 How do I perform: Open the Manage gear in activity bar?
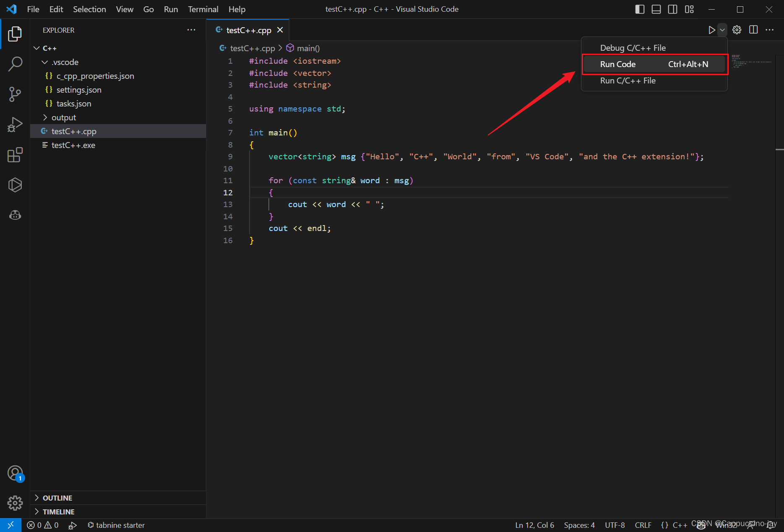coord(15,503)
